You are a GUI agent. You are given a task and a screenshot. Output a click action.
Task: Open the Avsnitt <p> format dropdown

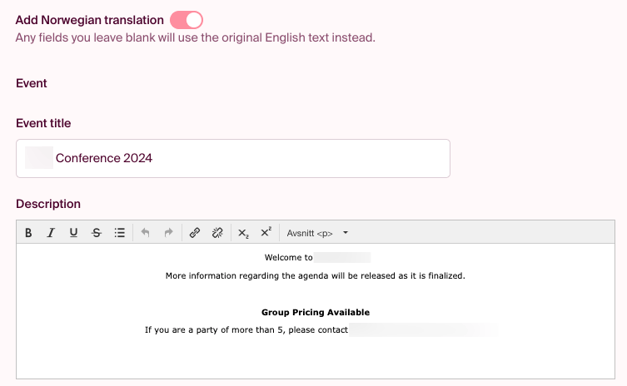click(x=317, y=233)
